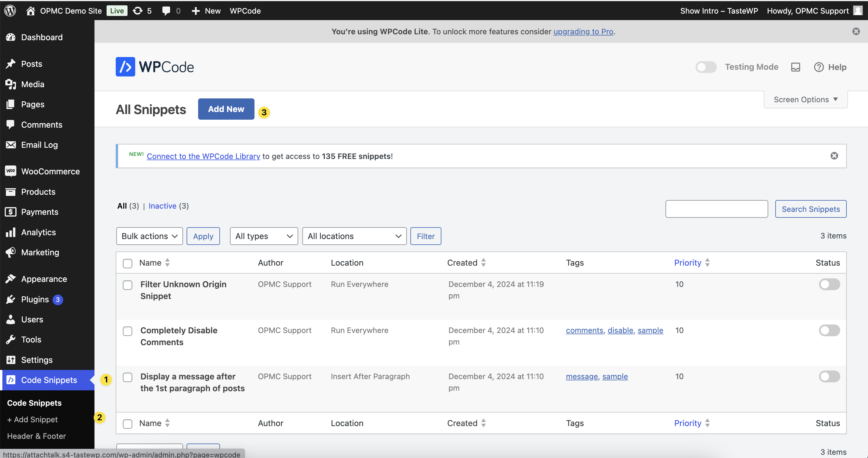Click the disable tag link
This screenshot has width=868, height=458.
tap(620, 330)
